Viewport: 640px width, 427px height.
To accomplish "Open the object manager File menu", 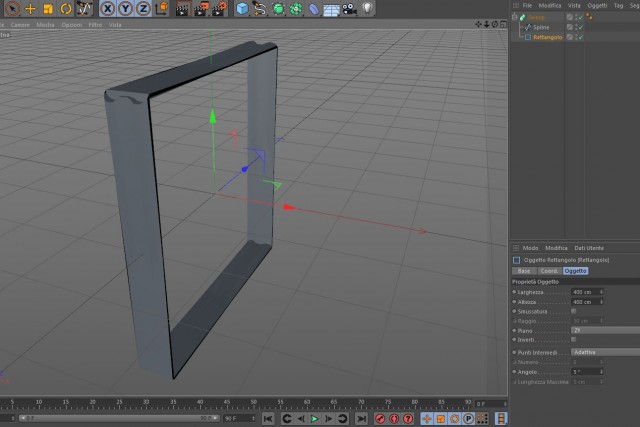I will pyautogui.click(x=527, y=6).
